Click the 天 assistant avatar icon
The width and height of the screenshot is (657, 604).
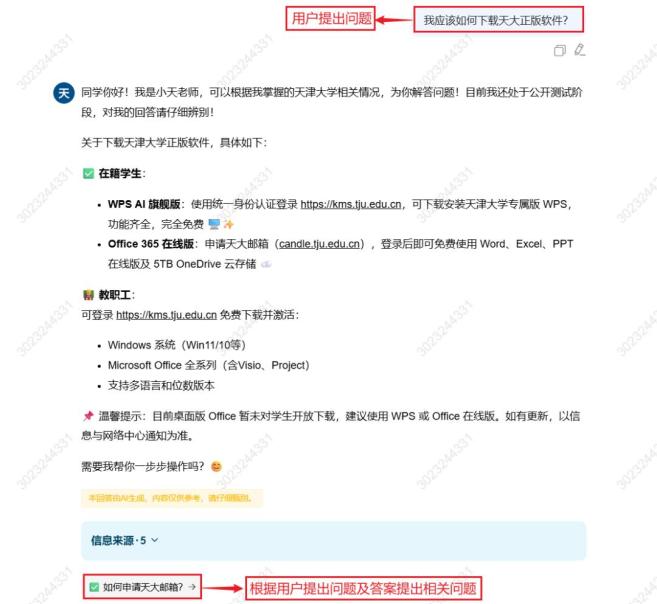click(x=64, y=93)
